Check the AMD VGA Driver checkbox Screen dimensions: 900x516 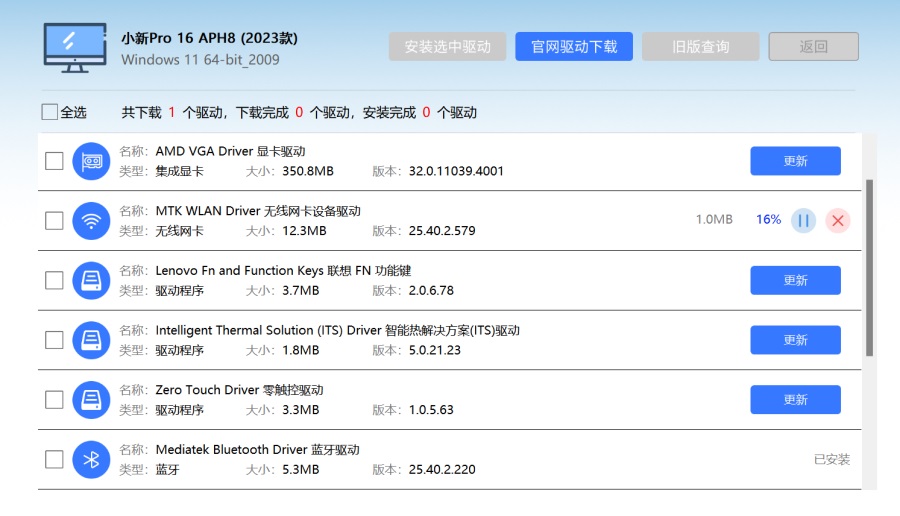point(55,161)
